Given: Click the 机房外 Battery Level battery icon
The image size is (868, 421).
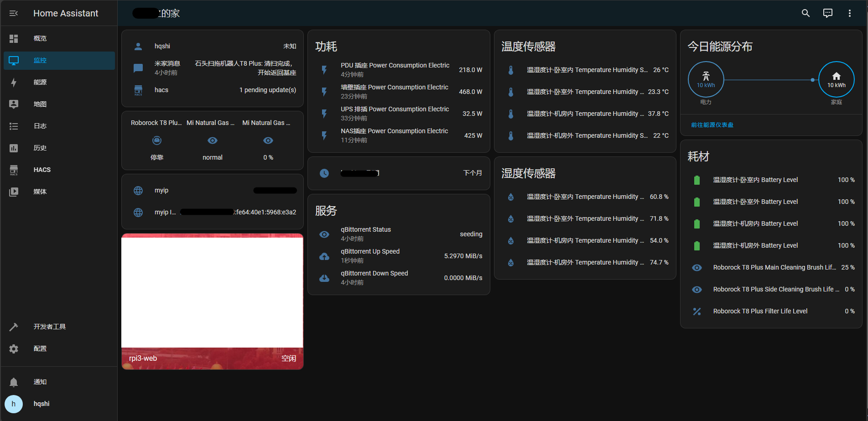Looking at the screenshot, I should click(x=697, y=246).
